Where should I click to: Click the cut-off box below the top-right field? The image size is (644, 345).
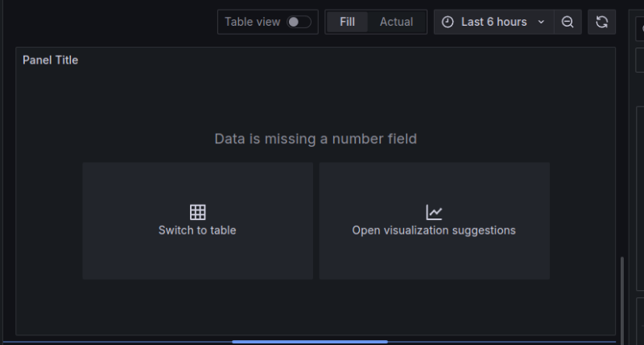tap(639, 60)
